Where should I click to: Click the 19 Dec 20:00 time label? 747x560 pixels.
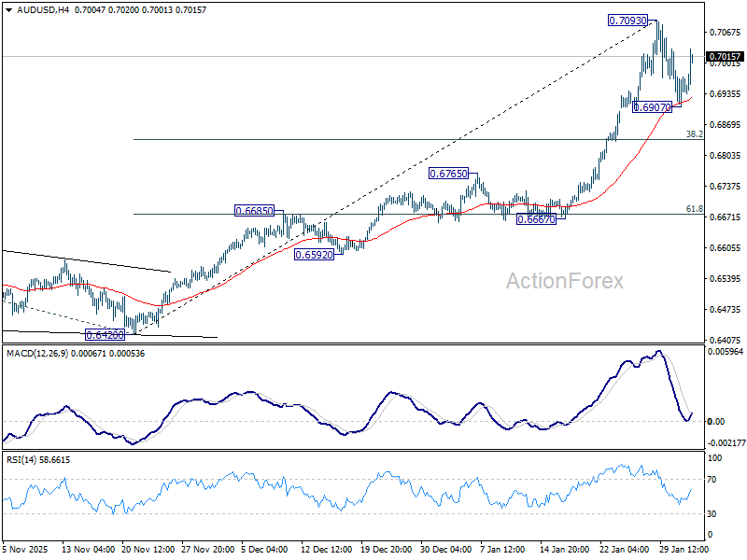[x=386, y=549]
